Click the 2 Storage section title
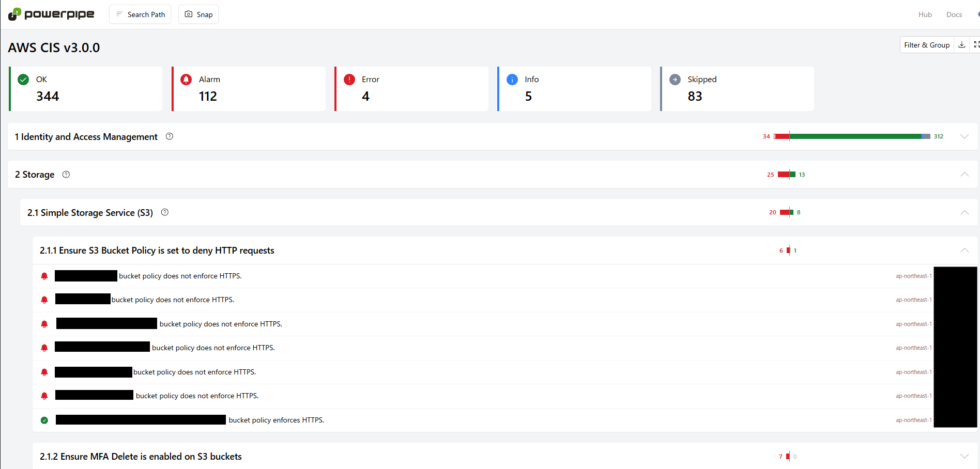This screenshot has width=980, height=469. pos(35,175)
